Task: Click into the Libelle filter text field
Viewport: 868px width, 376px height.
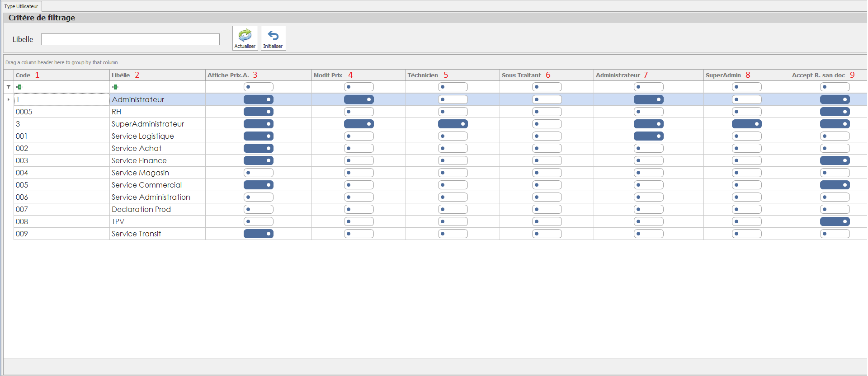Action: coord(130,39)
